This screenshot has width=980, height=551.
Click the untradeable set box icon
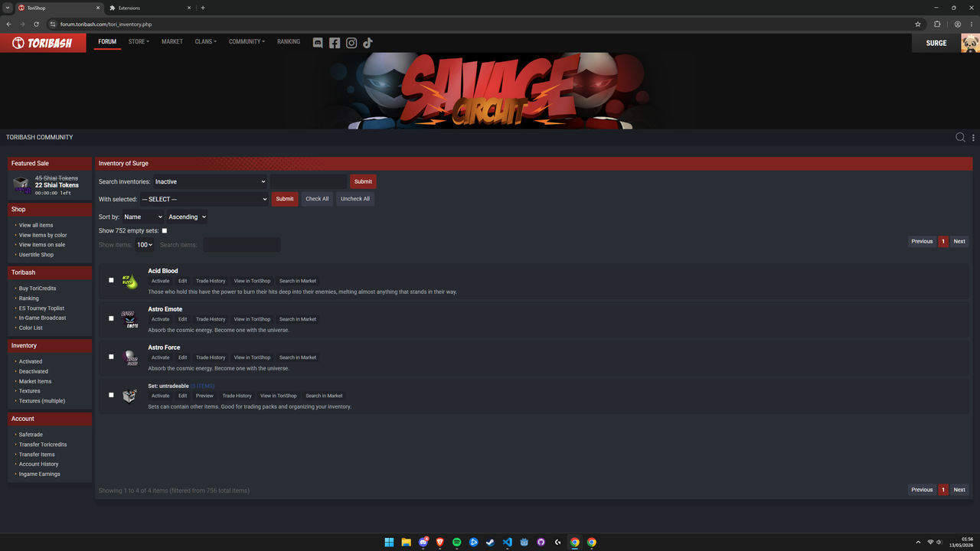tap(130, 396)
